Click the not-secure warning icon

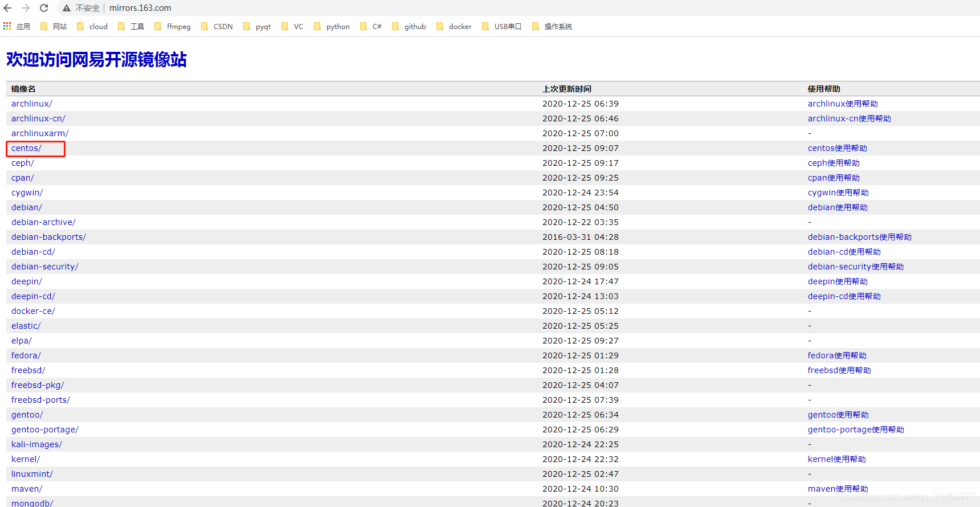[x=67, y=8]
